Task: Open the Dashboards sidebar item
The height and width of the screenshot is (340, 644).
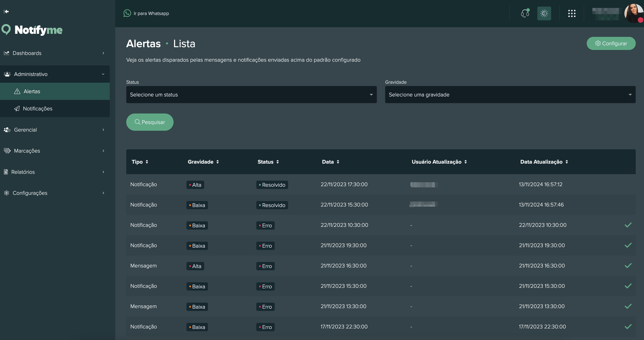Action: tap(27, 53)
